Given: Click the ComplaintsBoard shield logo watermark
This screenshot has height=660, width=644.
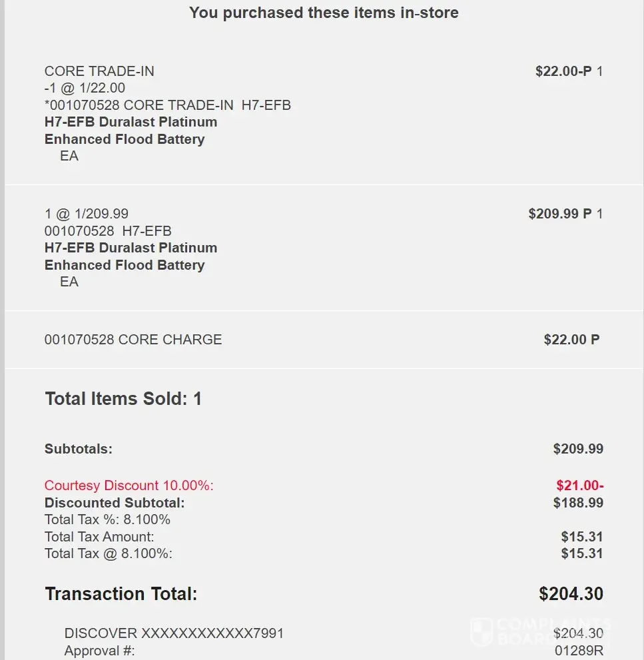Looking at the screenshot, I should [481, 632].
